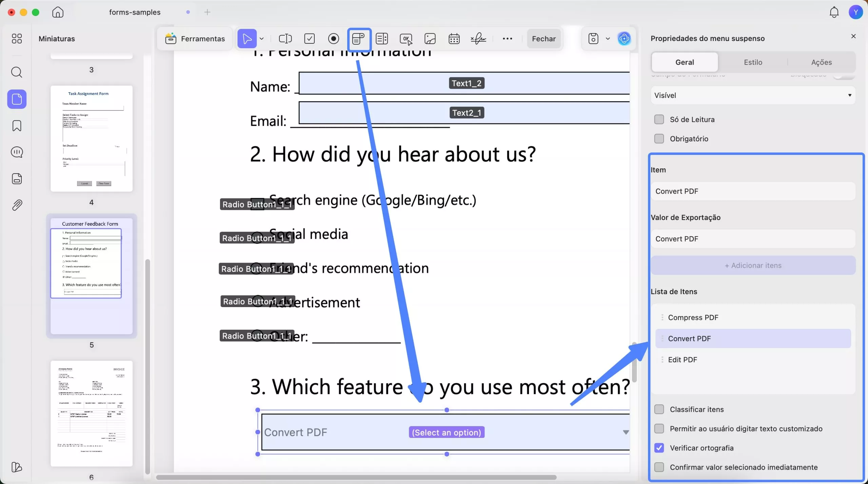Open the user account avatar Y
This screenshot has width=868, height=484.
click(x=855, y=12)
